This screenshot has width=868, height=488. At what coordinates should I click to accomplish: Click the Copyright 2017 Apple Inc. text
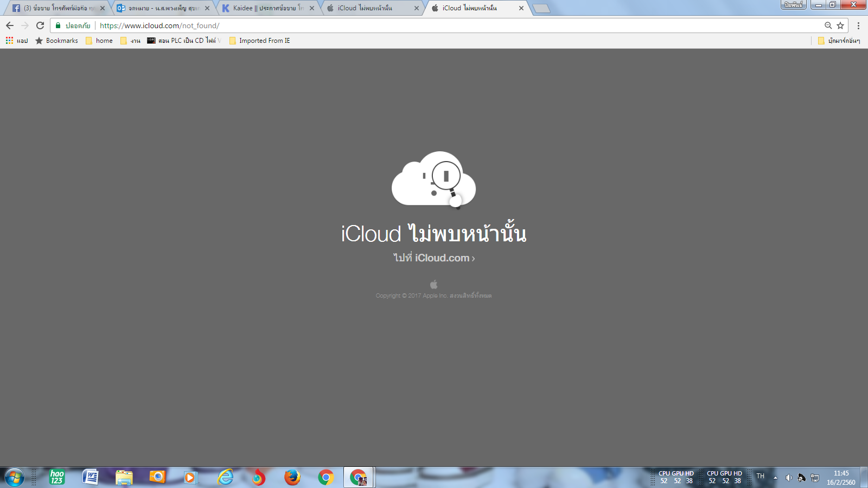pyautogui.click(x=433, y=296)
